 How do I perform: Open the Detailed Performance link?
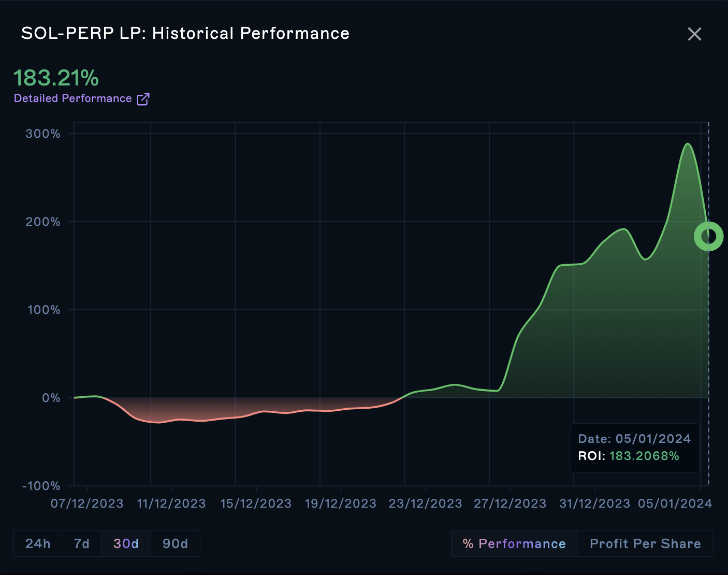click(x=73, y=98)
